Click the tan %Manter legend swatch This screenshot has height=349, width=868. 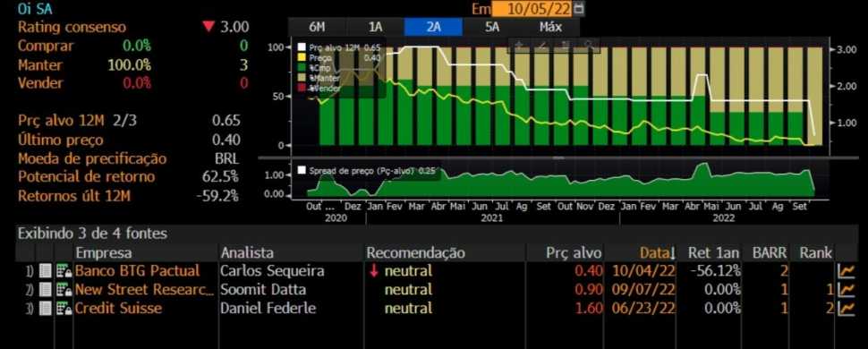(302, 78)
